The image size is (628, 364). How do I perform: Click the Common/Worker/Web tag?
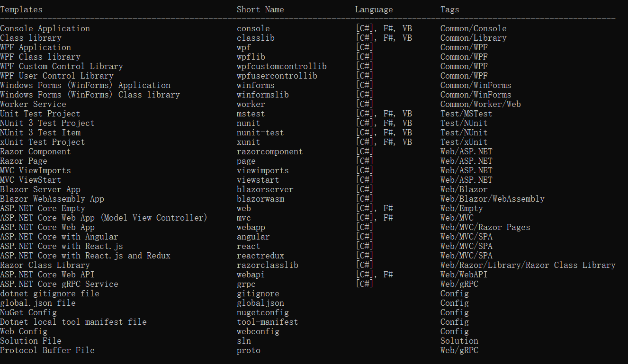(x=480, y=104)
